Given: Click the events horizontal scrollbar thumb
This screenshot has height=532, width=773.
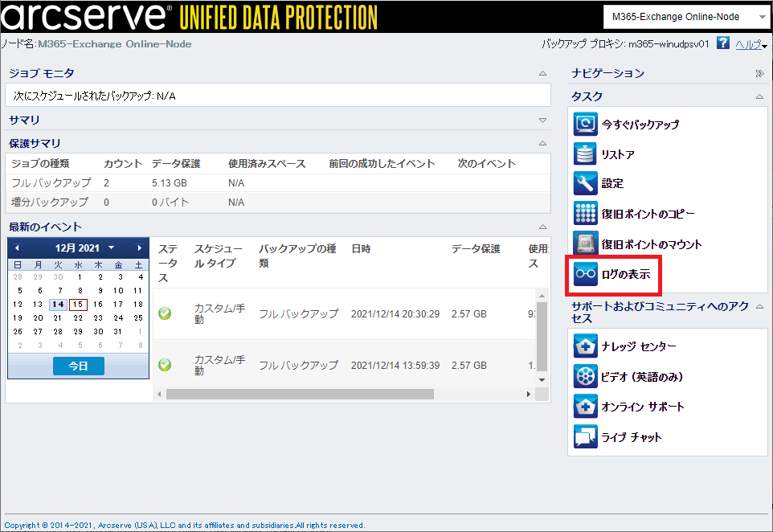Looking at the screenshot, I should [x=300, y=394].
